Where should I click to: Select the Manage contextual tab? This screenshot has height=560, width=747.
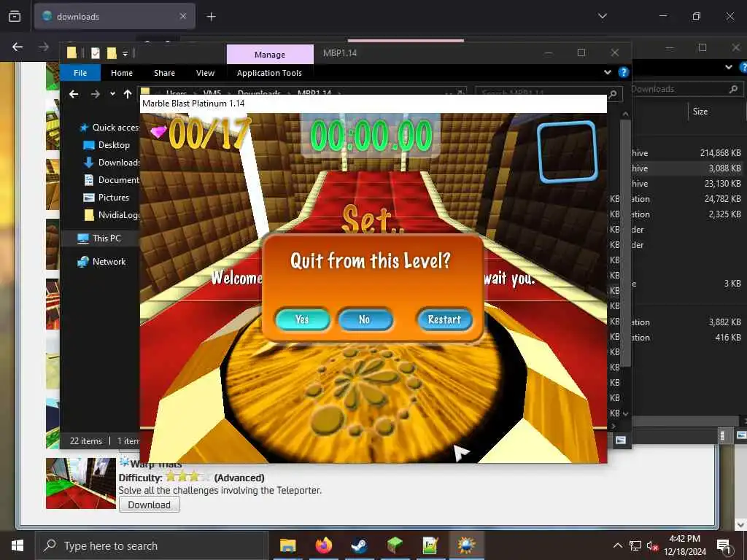pos(270,54)
